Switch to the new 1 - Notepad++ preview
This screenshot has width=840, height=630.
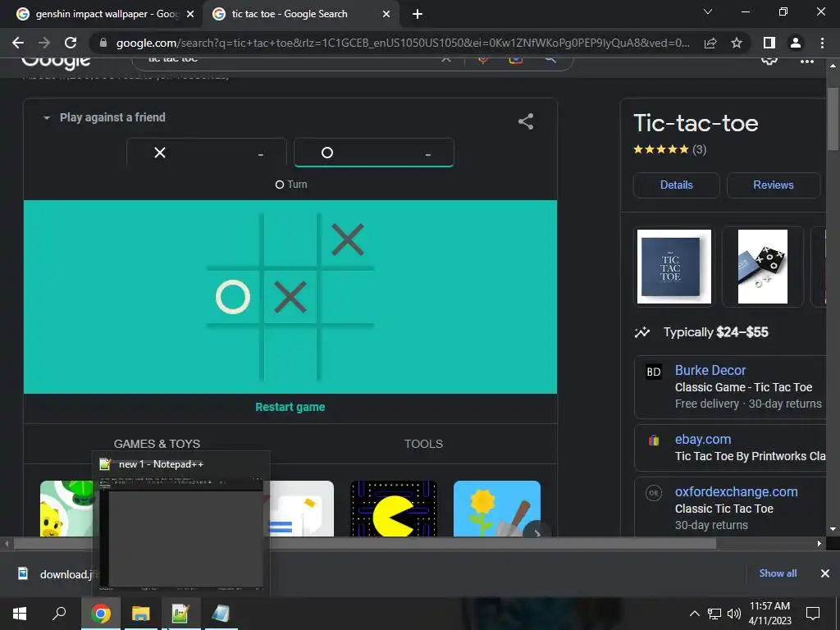coord(181,524)
